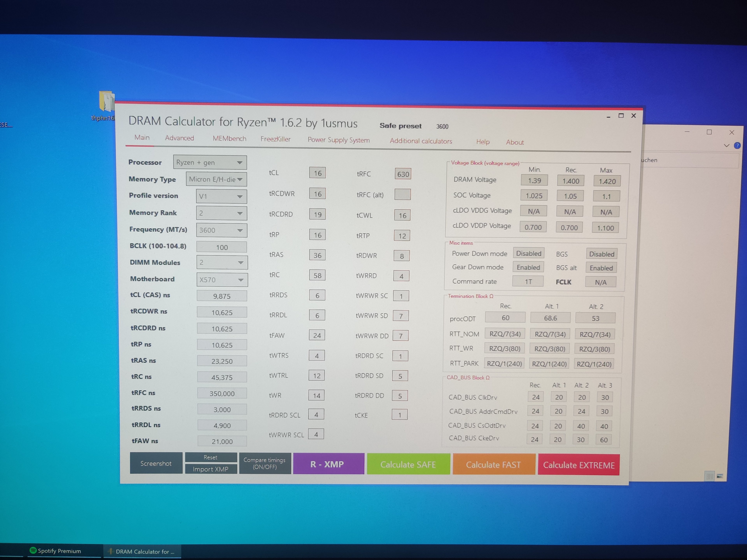Click the list view icon in background window
Viewport: 747px width, 560px height.
[x=709, y=476]
